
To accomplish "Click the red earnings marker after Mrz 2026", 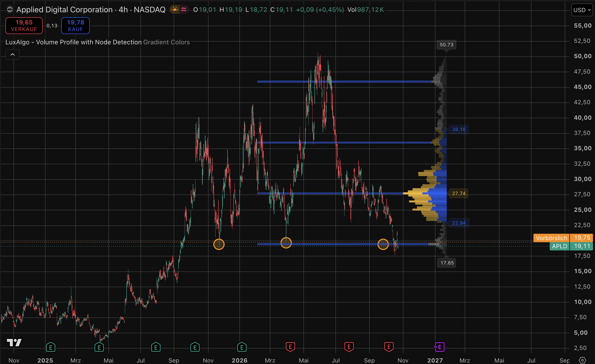I will pyautogui.click(x=290, y=347).
